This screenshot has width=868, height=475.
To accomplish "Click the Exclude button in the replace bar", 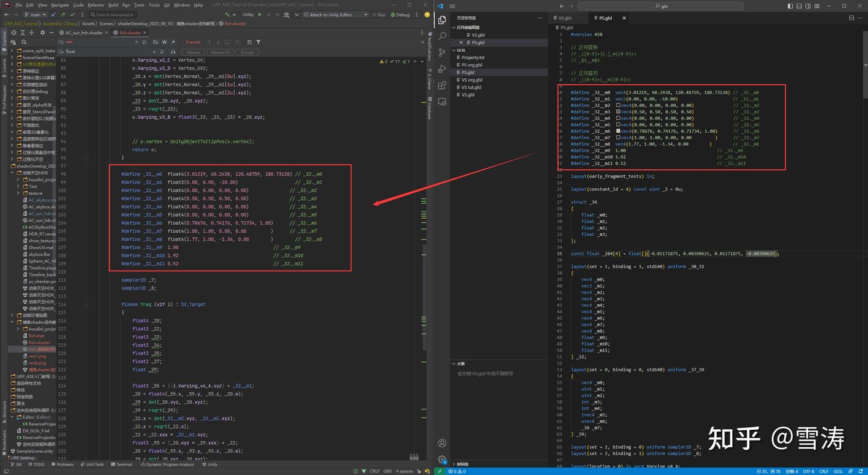I will 248,52.
